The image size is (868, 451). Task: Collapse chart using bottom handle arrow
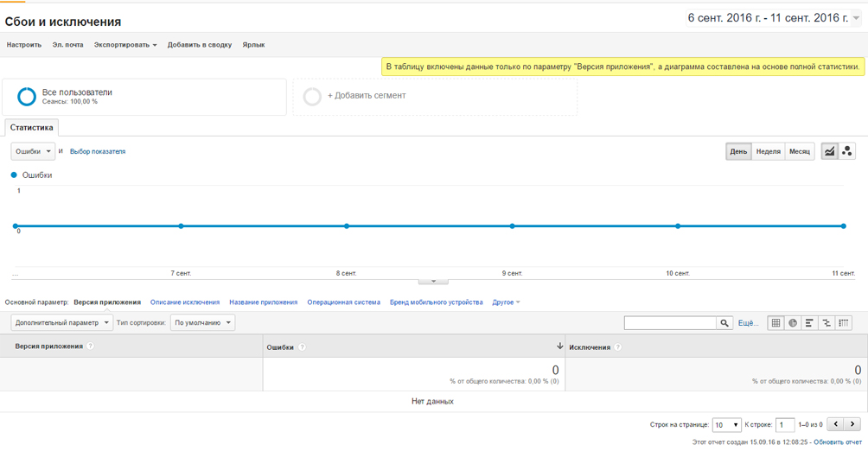click(x=433, y=281)
